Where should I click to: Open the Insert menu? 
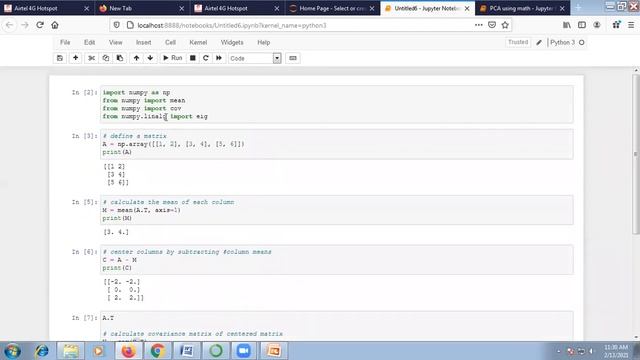pos(143,42)
